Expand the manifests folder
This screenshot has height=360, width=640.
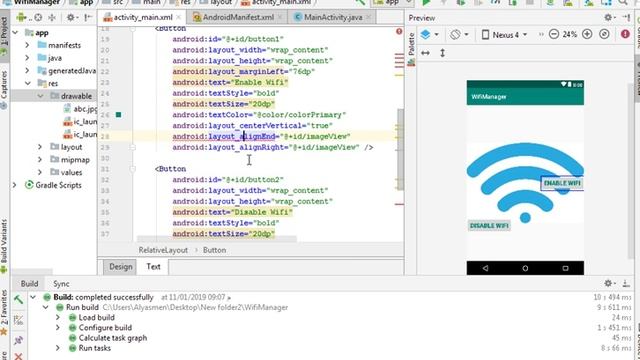point(27,45)
